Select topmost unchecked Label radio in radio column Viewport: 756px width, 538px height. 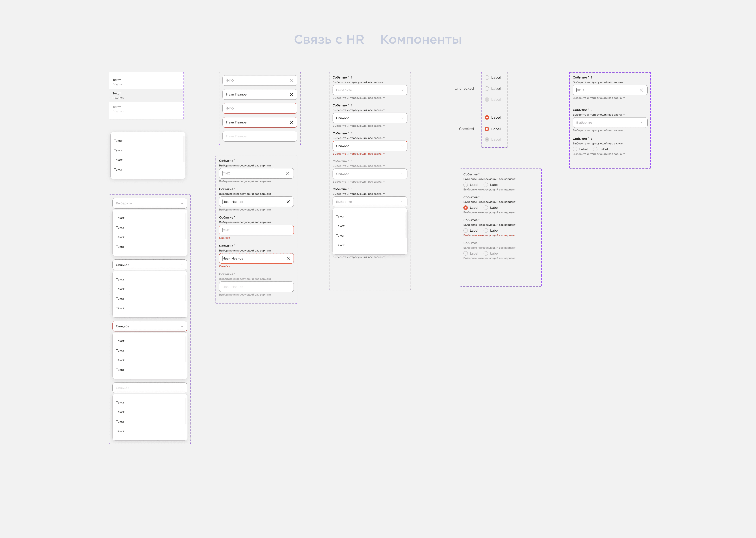pos(487,77)
